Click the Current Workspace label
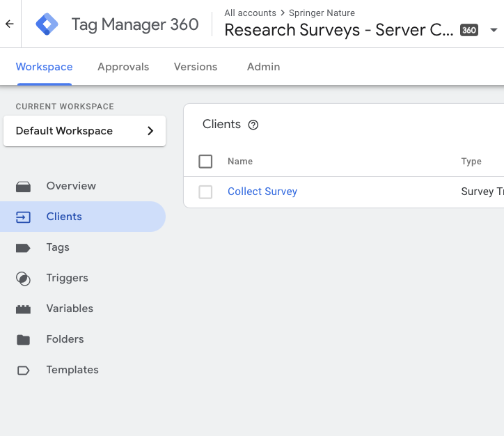The width and height of the screenshot is (504, 436). point(65,107)
